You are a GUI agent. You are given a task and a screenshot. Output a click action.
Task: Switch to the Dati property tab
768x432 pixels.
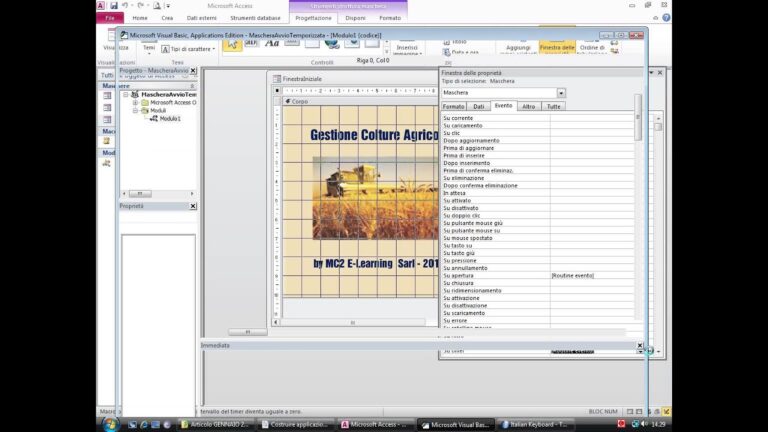479,106
